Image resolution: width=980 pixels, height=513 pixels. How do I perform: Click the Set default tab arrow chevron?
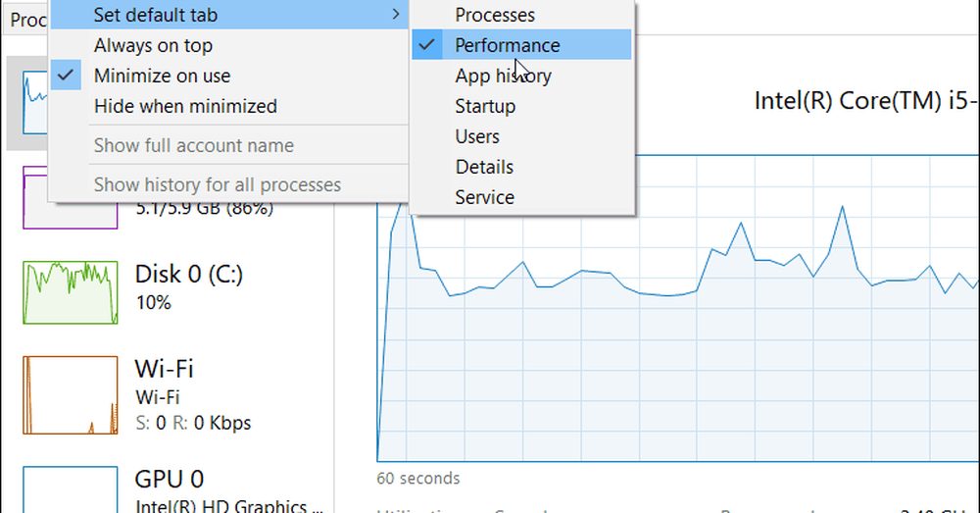coord(396,15)
